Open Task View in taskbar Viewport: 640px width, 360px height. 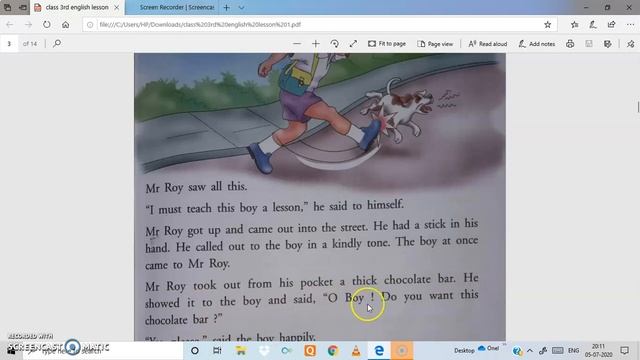[217, 351]
